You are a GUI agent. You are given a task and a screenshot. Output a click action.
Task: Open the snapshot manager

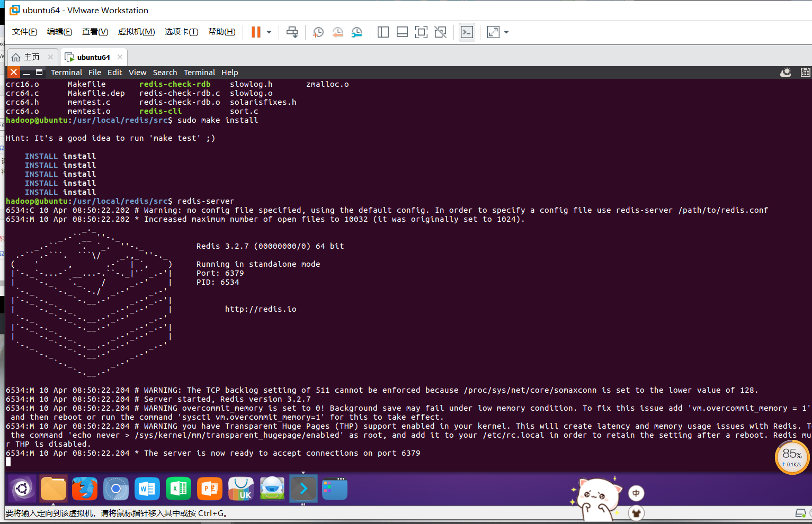(x=357, y=32)
